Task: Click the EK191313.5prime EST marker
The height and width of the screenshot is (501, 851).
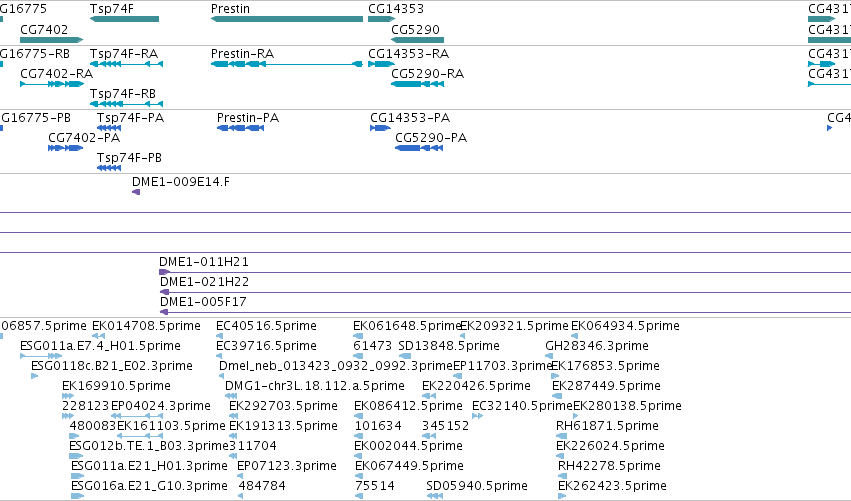Action: 234,436
